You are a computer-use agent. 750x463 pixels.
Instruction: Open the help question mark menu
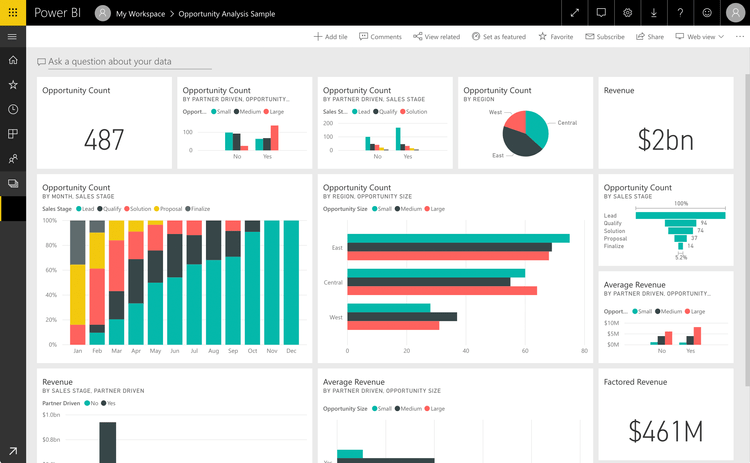pyautogui.click(x=681, y=13)
